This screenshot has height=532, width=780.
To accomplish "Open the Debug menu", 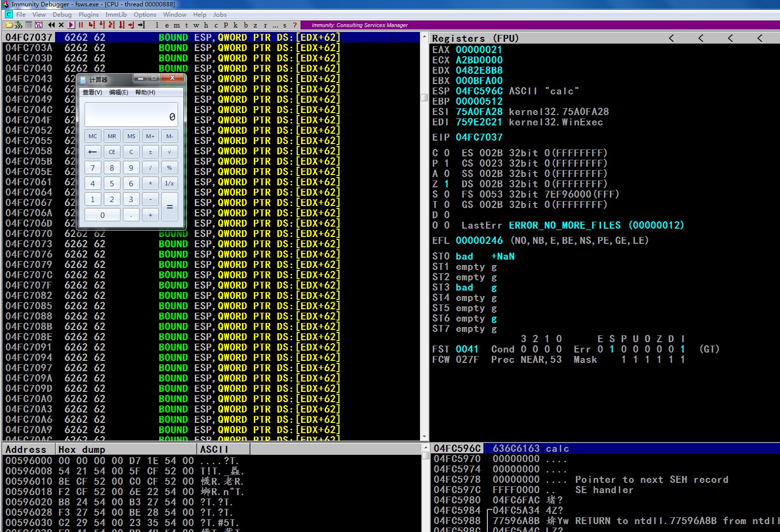I will tap(62, 14).
